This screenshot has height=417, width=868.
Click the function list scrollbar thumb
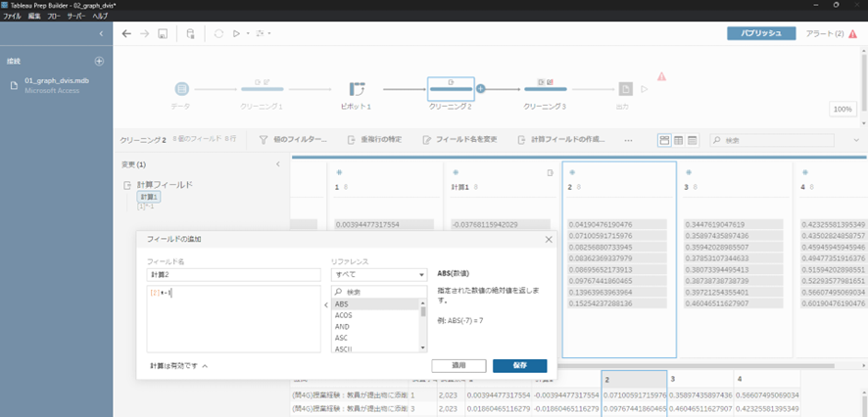423,311
